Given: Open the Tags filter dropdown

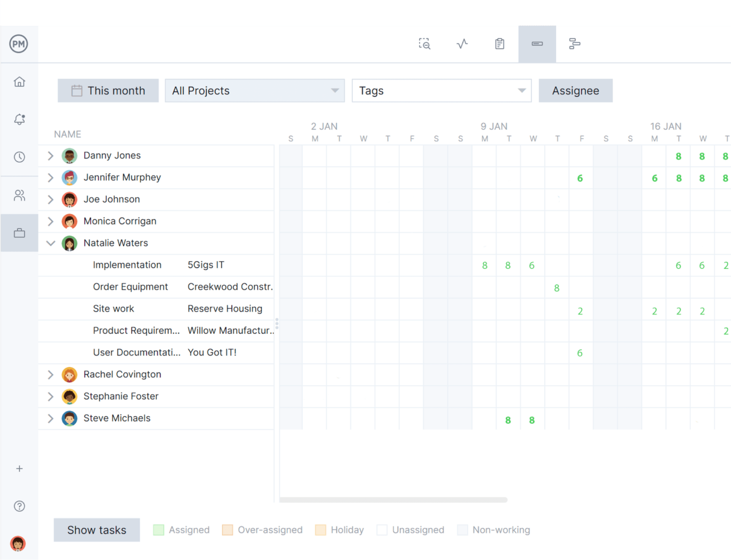Looking at the screenshot, I should tap(441, 90).
